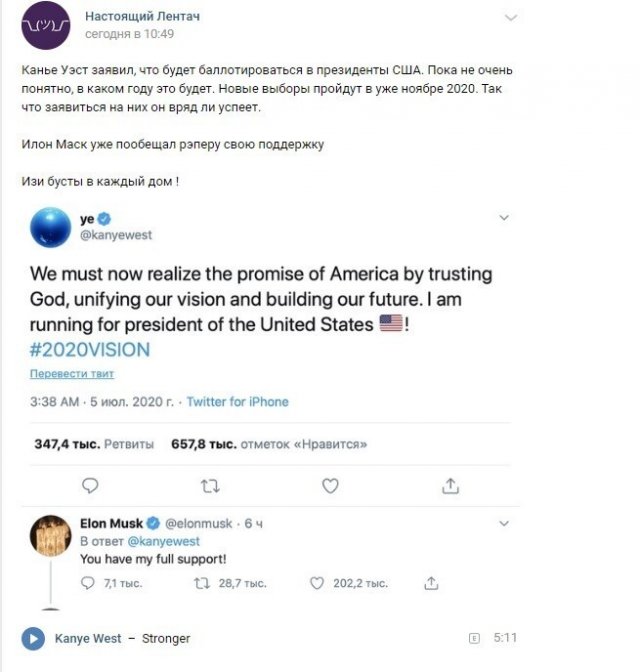Click the ye profile globe avatar
Viewport: 640px width, 672px height.
pos(50,226)
